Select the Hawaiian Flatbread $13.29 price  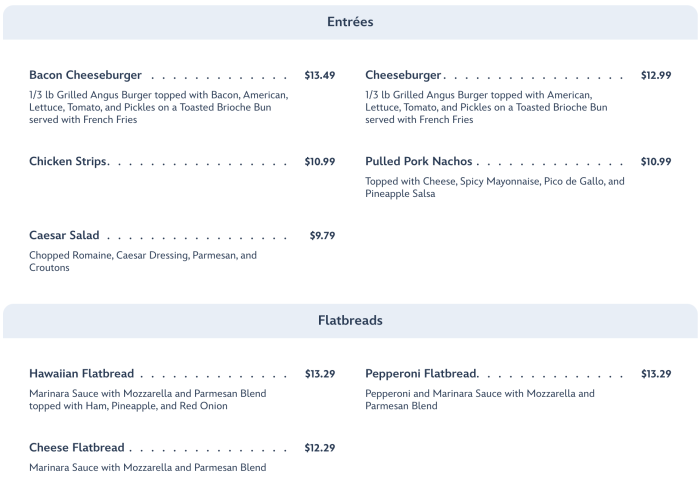tap(320, 373)
